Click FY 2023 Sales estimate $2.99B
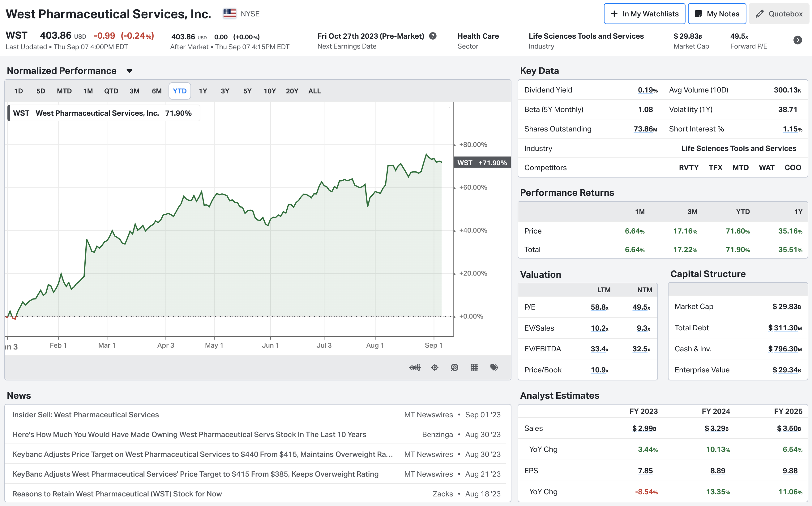This screenshot has width=812, height=506. pos(644,428)
